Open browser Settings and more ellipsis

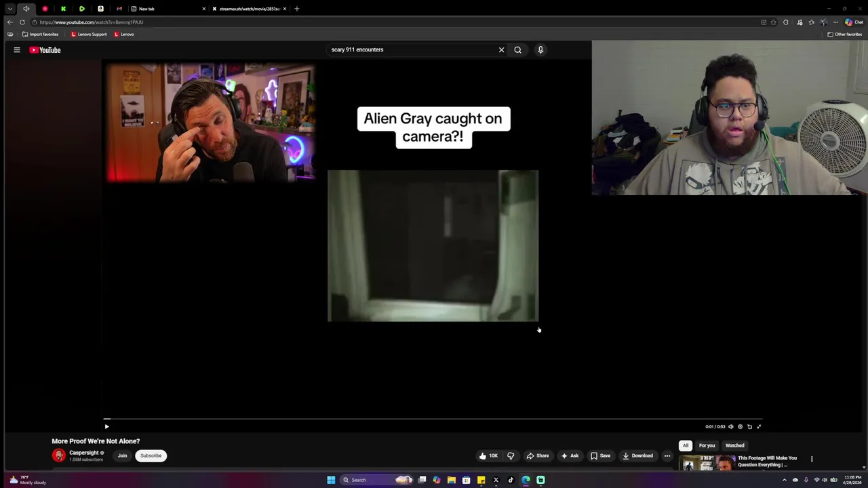pyautogui.click(x=835, y=22)
